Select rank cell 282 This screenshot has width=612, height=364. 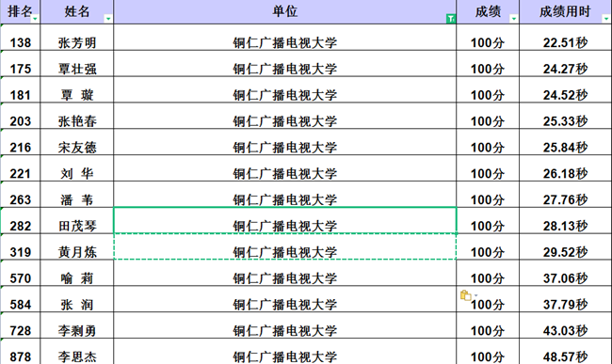point(21,221)
